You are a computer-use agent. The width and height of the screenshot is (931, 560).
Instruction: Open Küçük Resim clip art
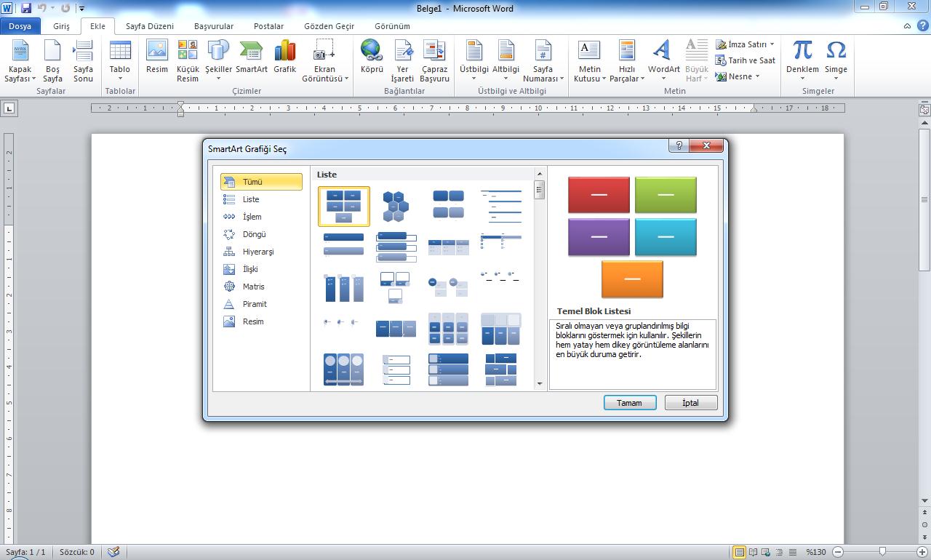click(x=188, y=61)
